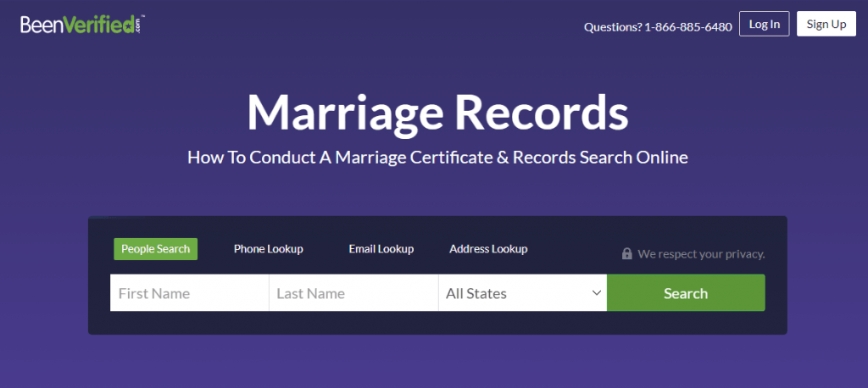Switch to the Address Lookup tab
Image resolution: width=868 pixels, height=388 pixels.
click(488, 249)
